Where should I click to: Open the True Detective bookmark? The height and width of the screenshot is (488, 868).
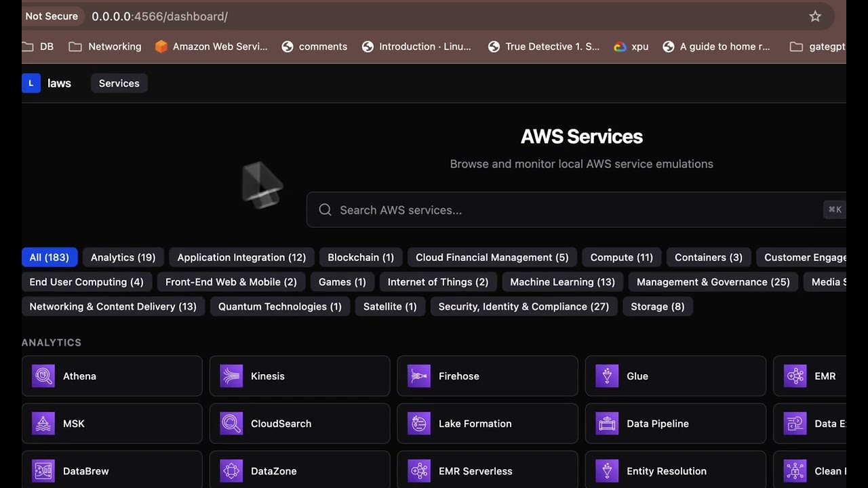click(544, 47)
